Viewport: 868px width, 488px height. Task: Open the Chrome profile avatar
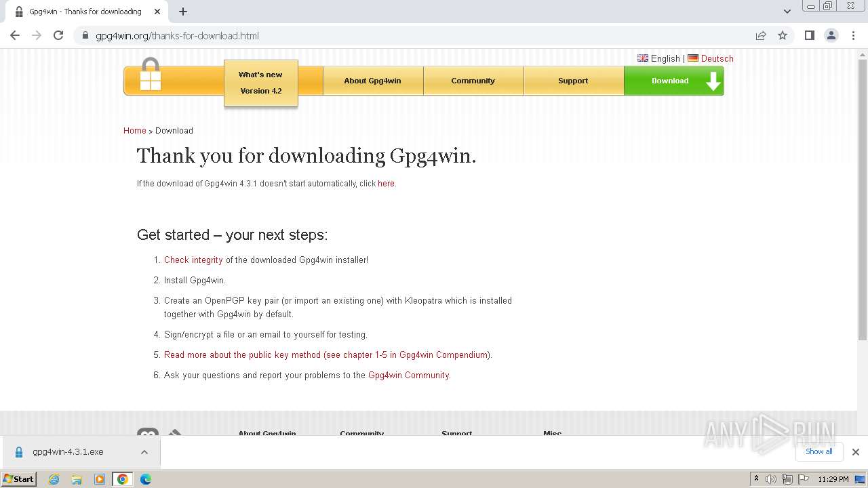point(831,36)
